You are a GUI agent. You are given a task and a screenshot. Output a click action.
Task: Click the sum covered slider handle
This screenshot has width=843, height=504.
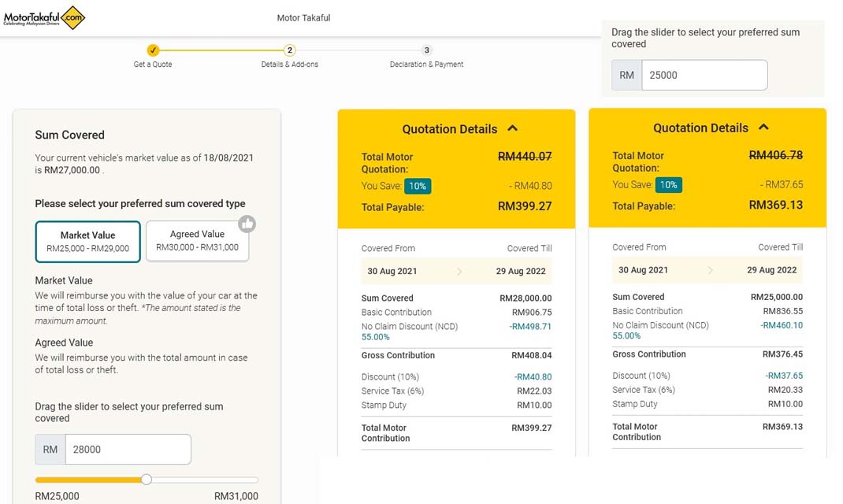click(x=147, y=480)
